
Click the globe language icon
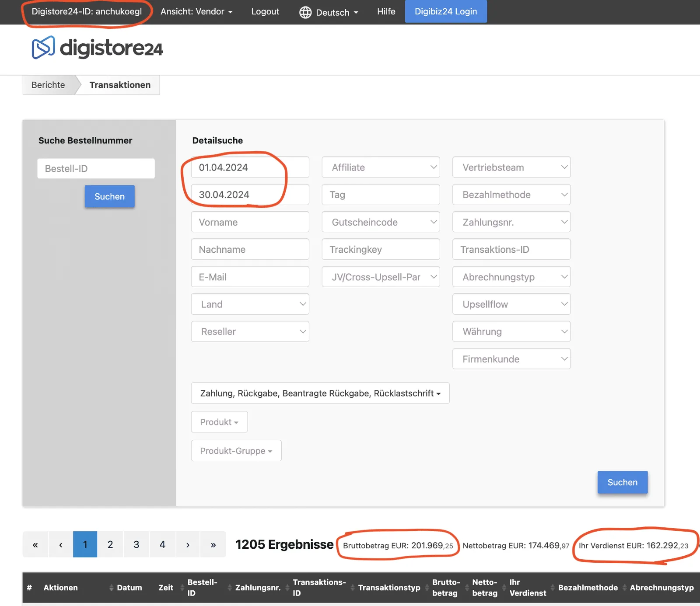[x=305, y=12]
